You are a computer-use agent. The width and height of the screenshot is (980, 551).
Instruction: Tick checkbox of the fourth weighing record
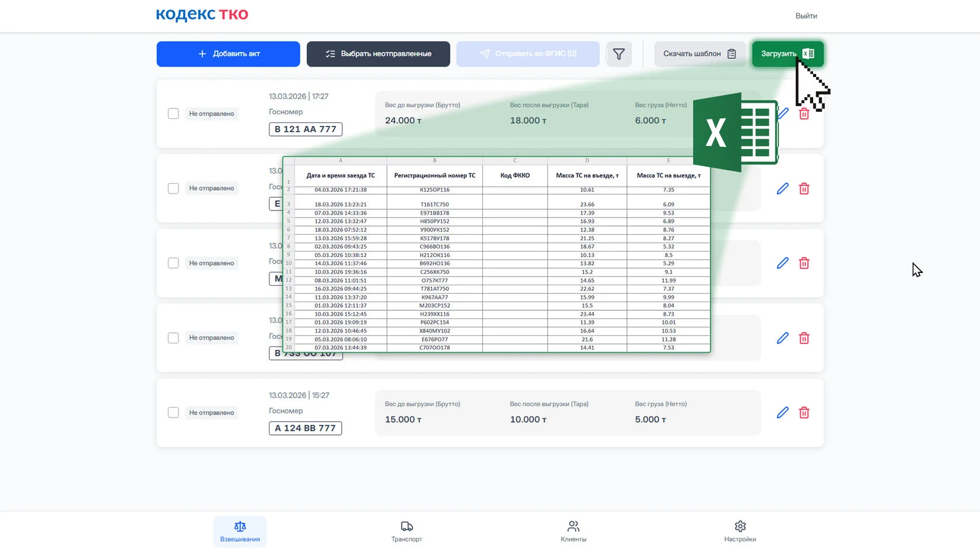tap(173, 338)
